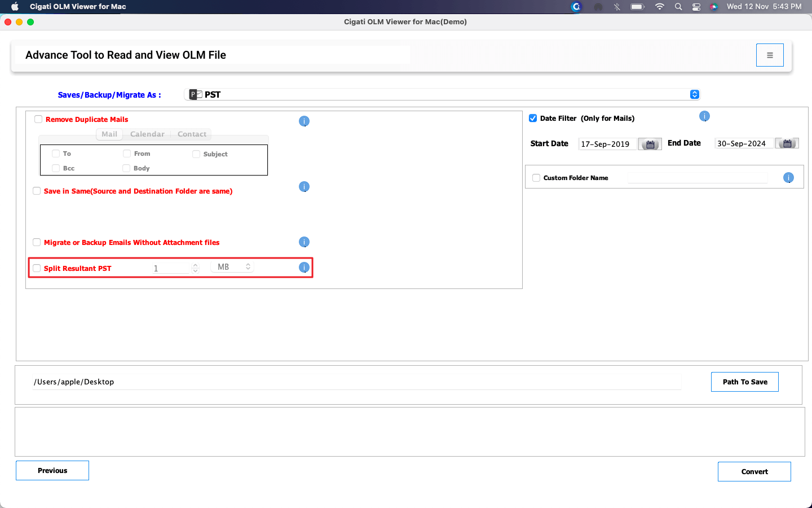Viewport: 812px width, 508px height.
Task: Click the Apple menu logo
Action: tap(15, 7)
